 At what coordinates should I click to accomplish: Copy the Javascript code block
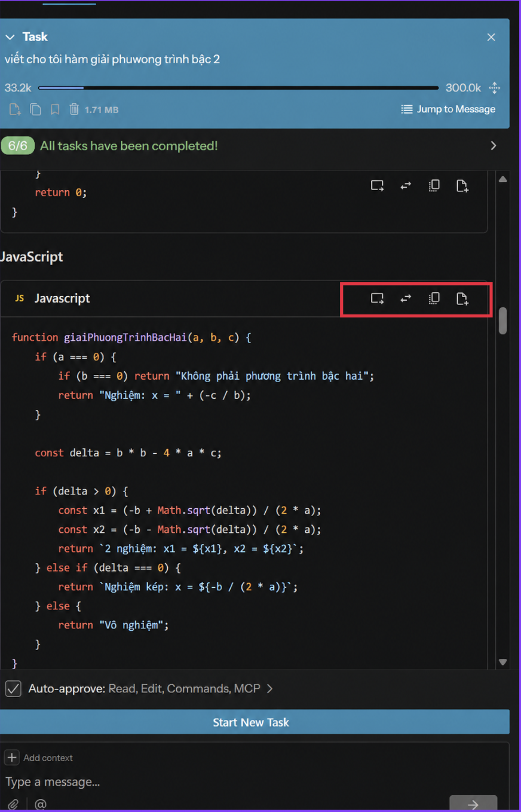[434, 298]
